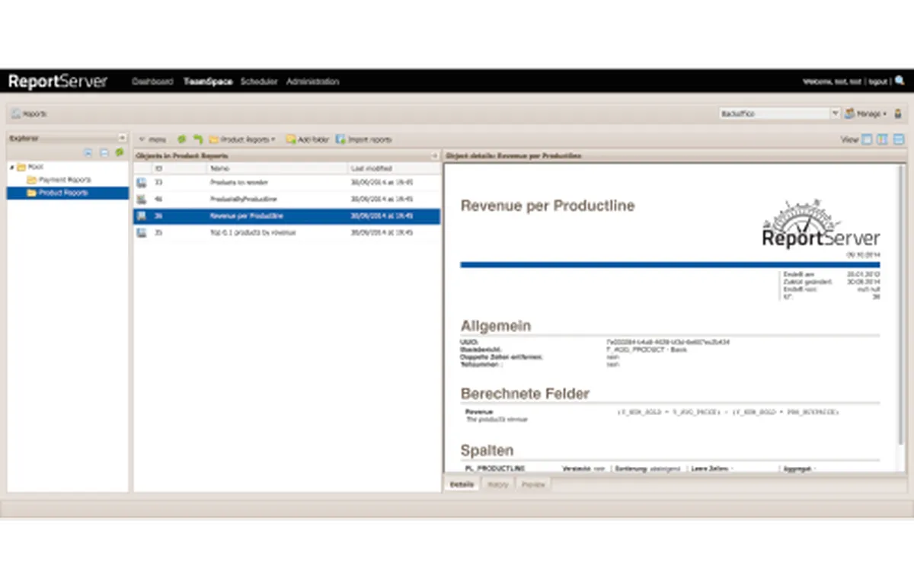Click the Allgemein section heading

496,326
